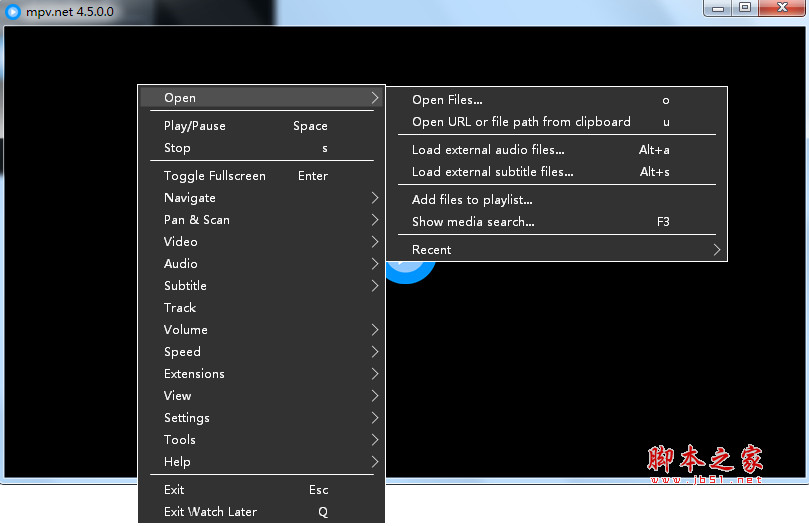Minimize the mpv.net window
This screenshot has width=809, height=526.
718,8
